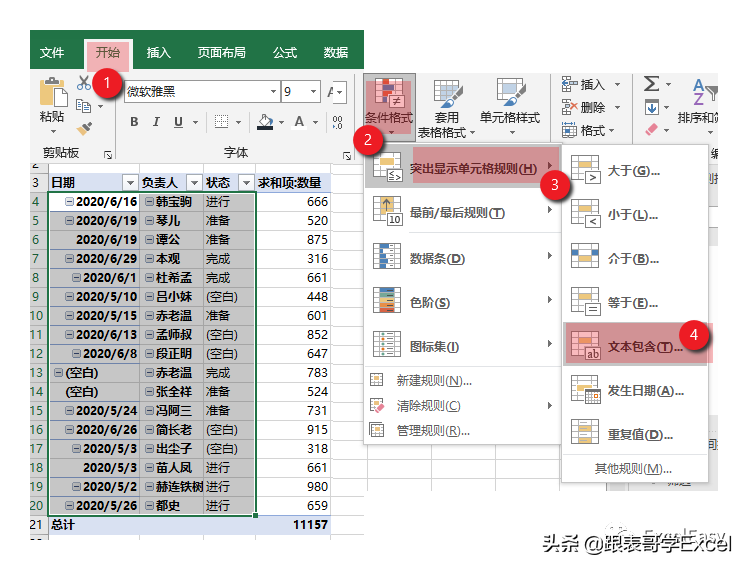Open 其他规则 option
Screen dimensions: 748x570
pyautogui.click(x=634, y=469)
